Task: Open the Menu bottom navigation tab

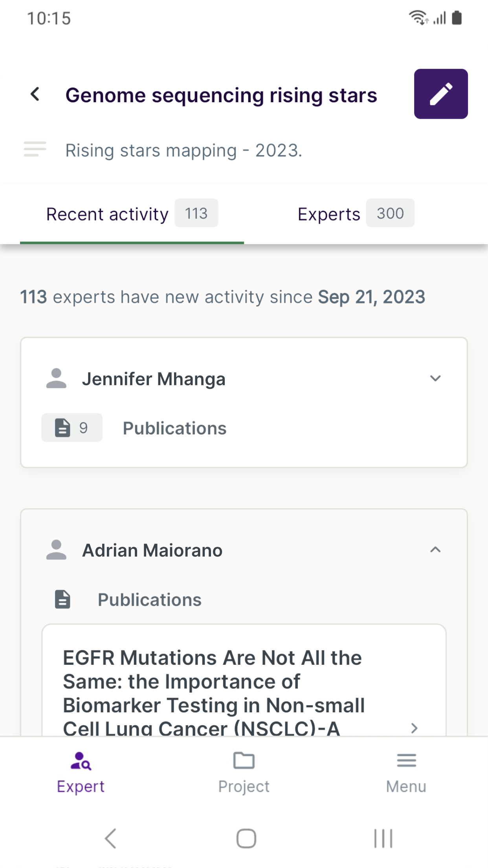Action: [x=406, y=772]
